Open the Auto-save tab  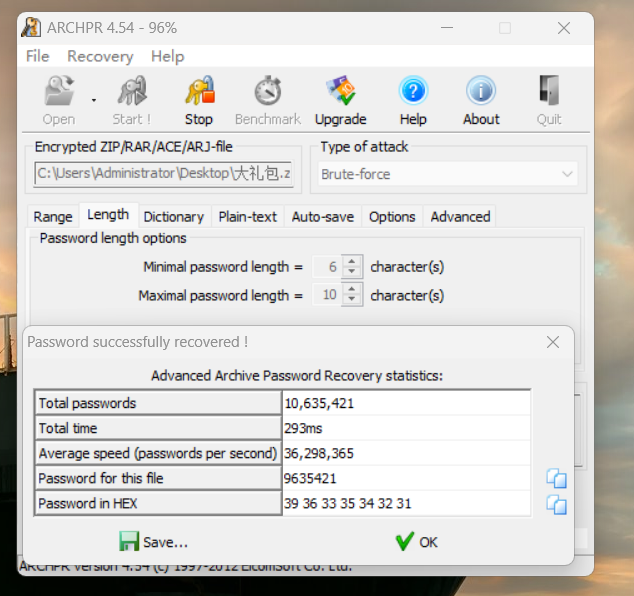[x=323, y=217]
